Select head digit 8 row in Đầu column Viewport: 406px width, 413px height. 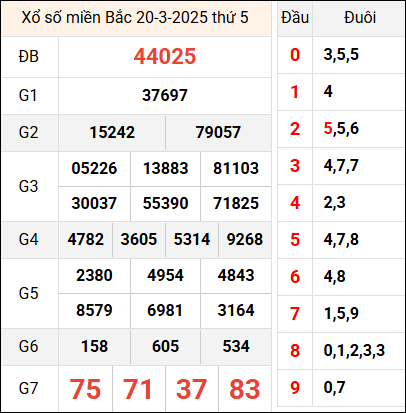pyautogui.click(x=295, y=351)
